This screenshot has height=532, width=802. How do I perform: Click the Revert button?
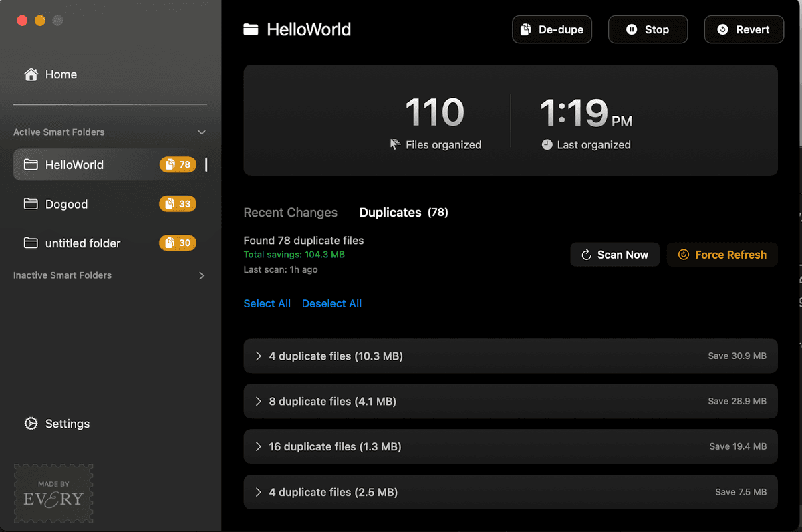[x=744, y=29]
